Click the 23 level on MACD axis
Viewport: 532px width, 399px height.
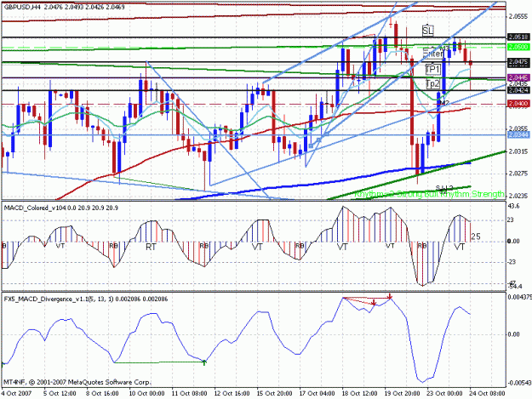click(x=511, y=220)
